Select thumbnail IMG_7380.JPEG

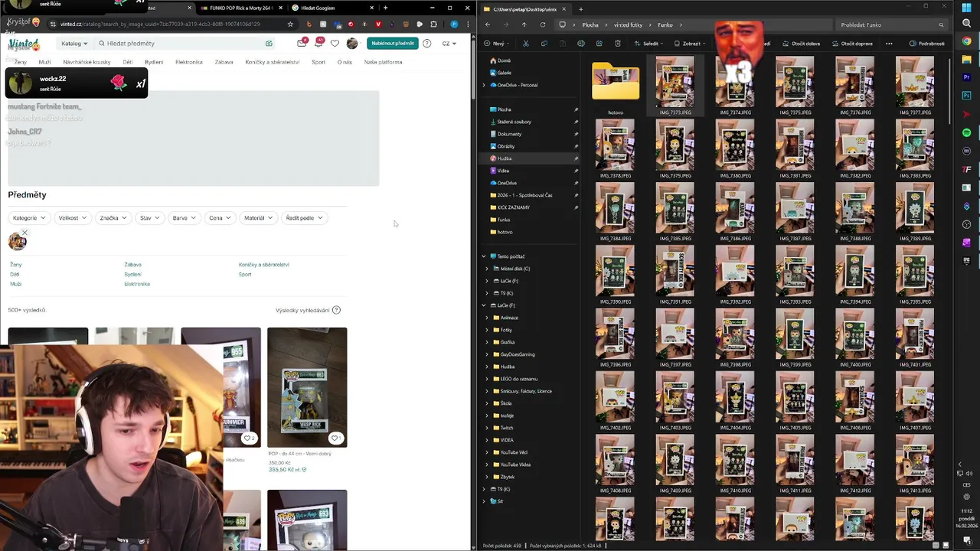[735, 150]
